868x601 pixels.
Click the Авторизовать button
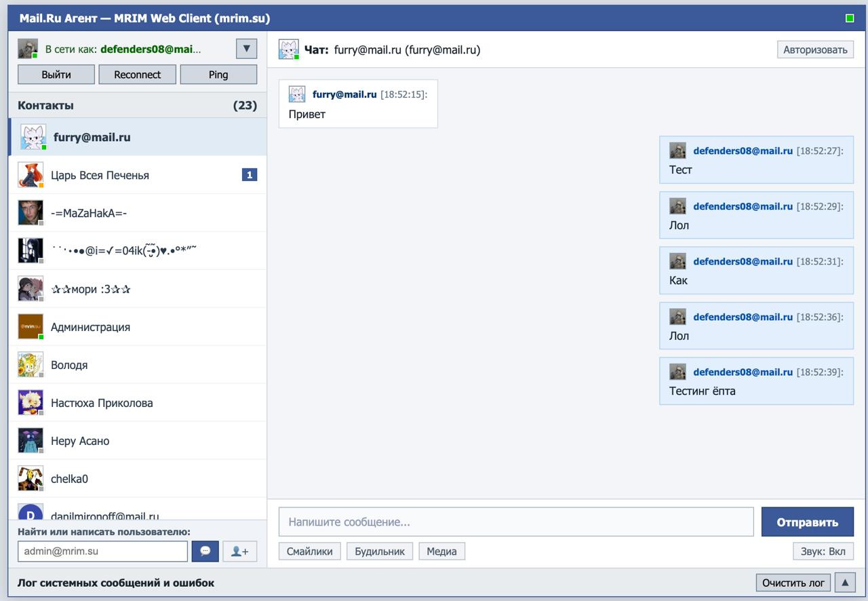point(815,50)
